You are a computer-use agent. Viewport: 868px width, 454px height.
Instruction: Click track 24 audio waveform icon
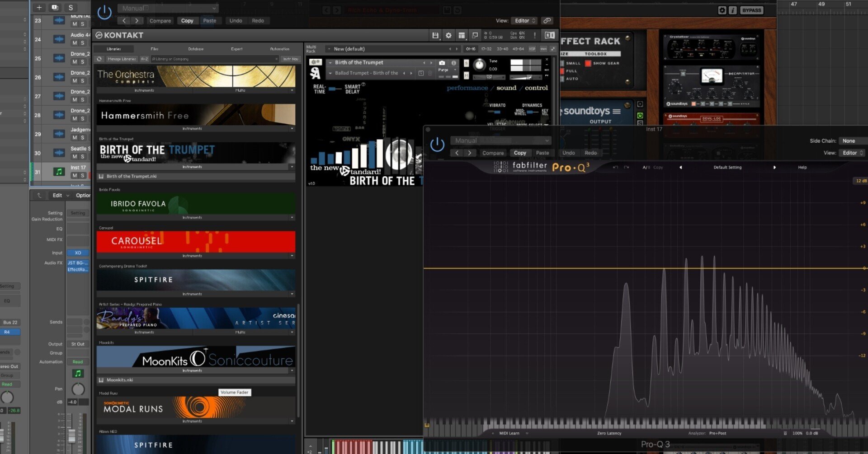[x=59, y=39]
